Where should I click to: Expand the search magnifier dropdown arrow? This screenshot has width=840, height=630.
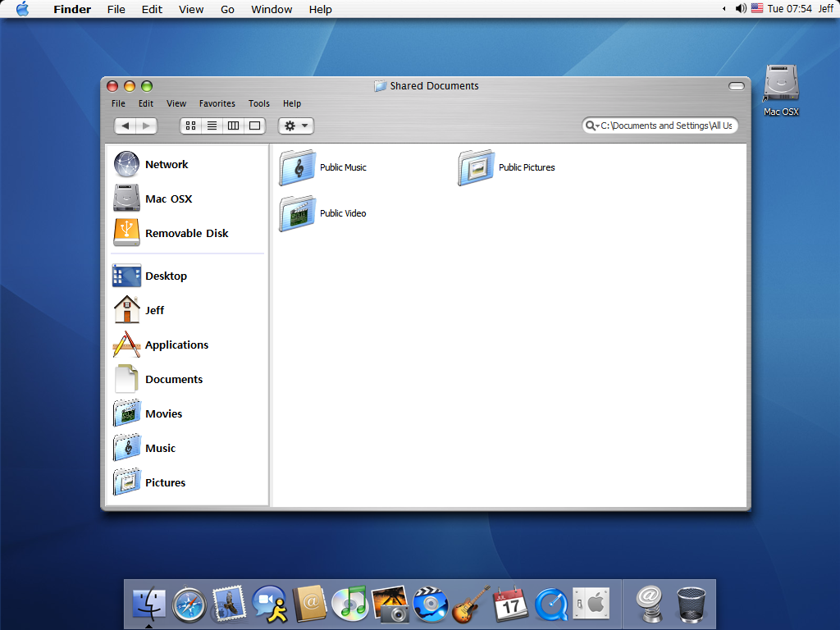(x=591, y=126)
